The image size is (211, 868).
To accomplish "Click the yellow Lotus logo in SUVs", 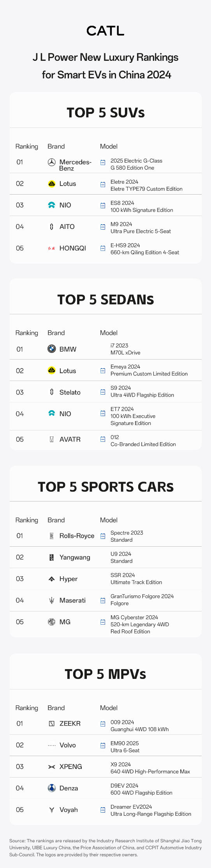I will pyautogui.click(x=51, y=184).
